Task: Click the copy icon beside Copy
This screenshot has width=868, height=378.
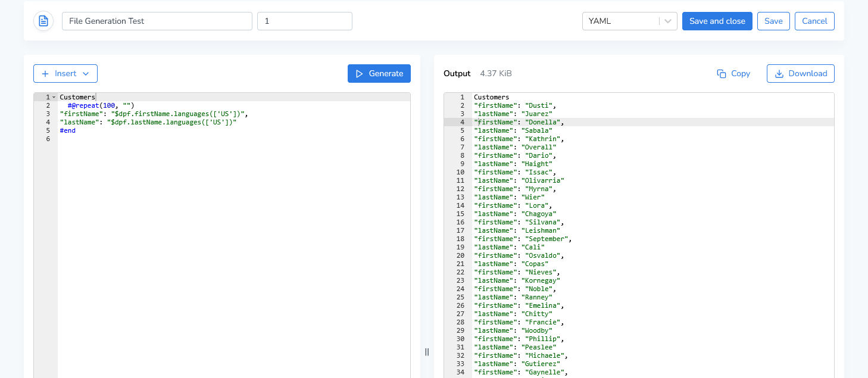Action: point(722,74)
